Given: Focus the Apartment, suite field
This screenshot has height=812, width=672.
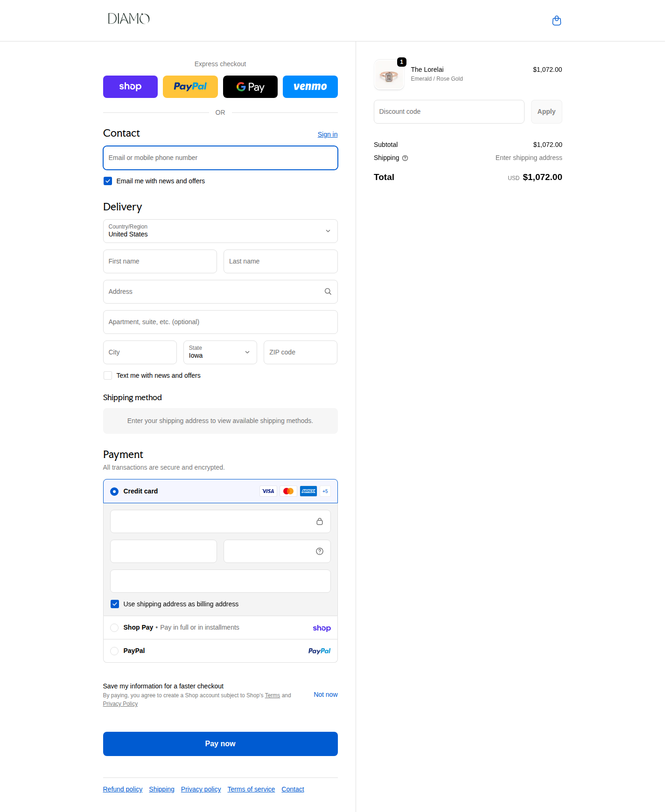Looking at the screenshot, I should click(x=220, y=322).
